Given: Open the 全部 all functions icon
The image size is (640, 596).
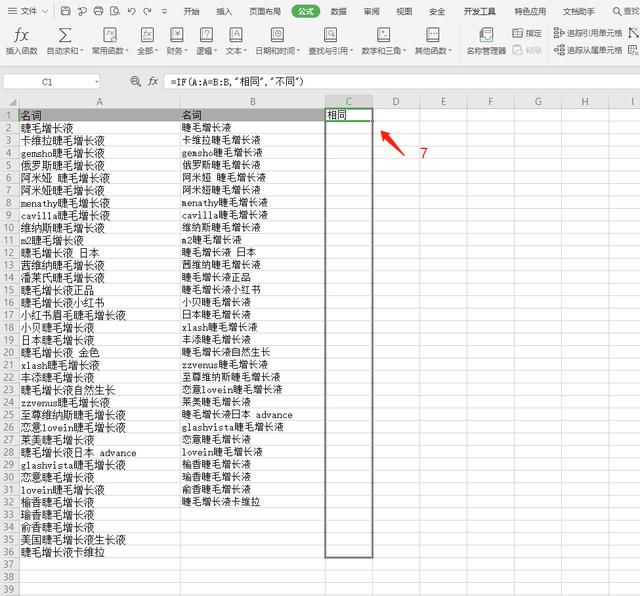Looking at the screenshot, I should click(147, 35).
